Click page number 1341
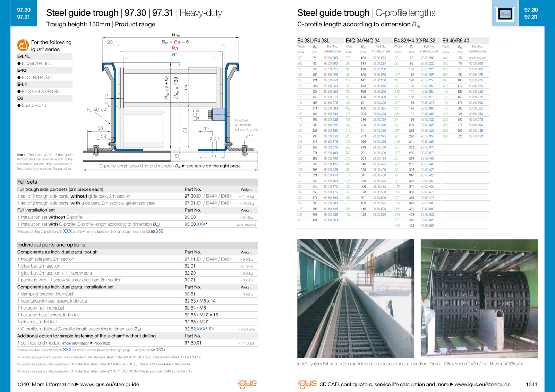555x392 pixels. tap(531, 384)
